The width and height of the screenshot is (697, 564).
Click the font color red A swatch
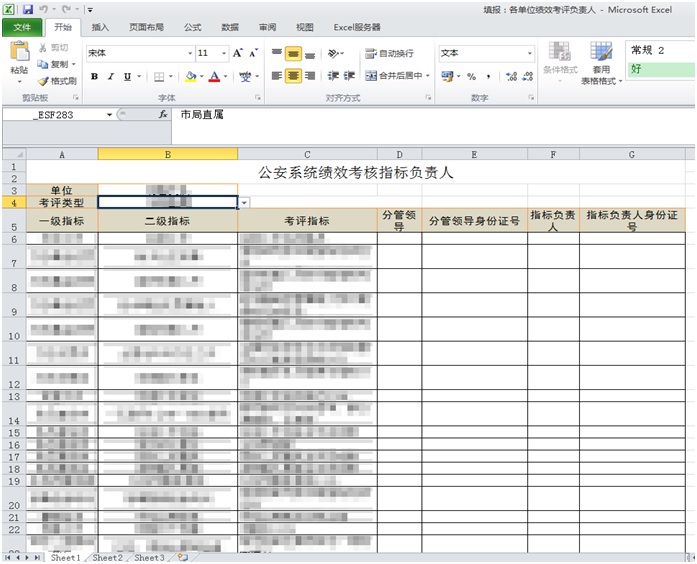pyautogui.click(x=215, y=76)
